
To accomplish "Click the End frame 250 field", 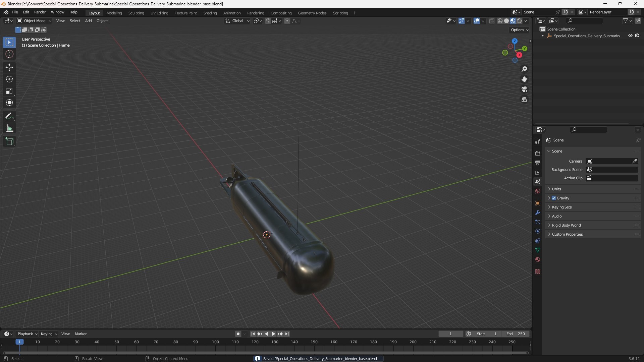I will [x=516, y=334].
